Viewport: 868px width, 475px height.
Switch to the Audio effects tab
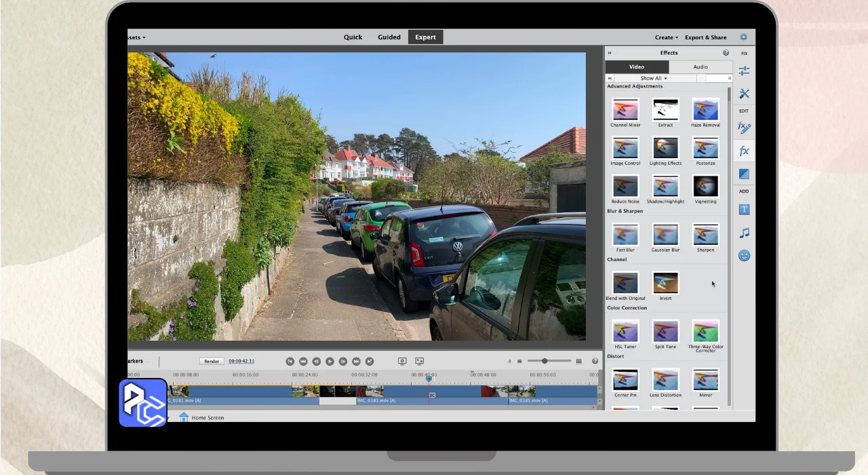[x=701, y=67]
